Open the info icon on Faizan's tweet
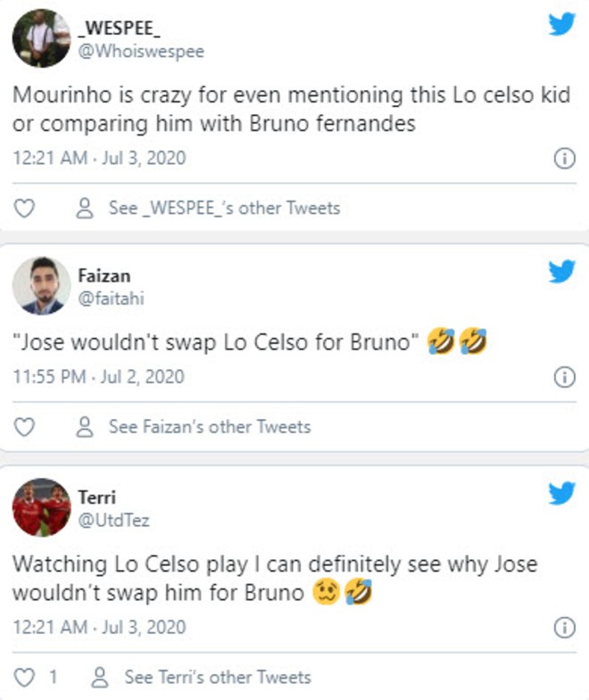Viewport: 589px width, 700px height. (564, 377)
